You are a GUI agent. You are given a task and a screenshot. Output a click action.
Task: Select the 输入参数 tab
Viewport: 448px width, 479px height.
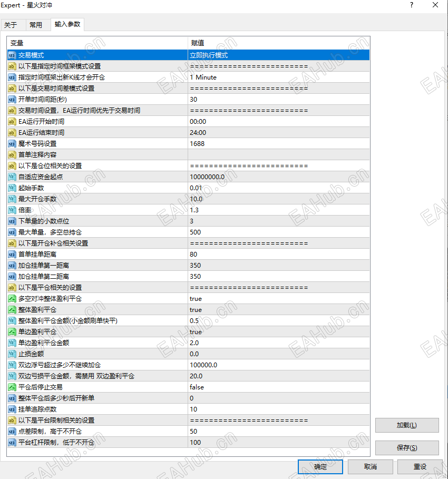point(67,24)
